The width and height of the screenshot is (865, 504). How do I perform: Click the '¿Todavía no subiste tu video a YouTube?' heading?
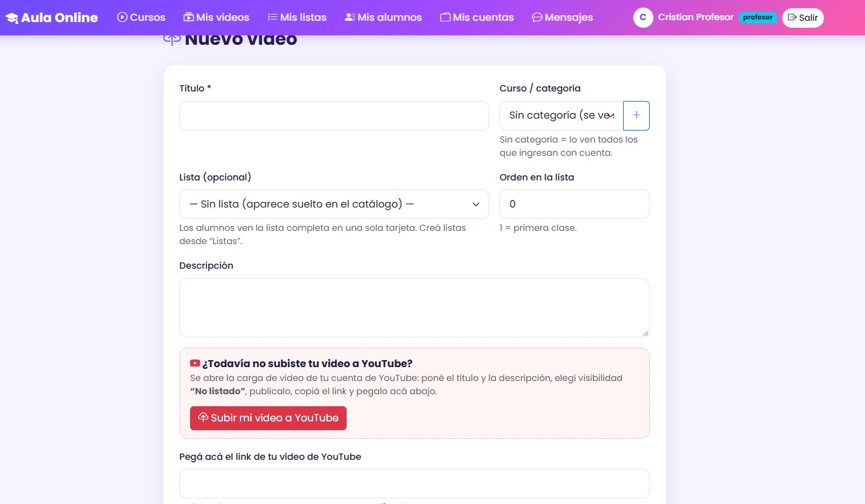(307, 363)
